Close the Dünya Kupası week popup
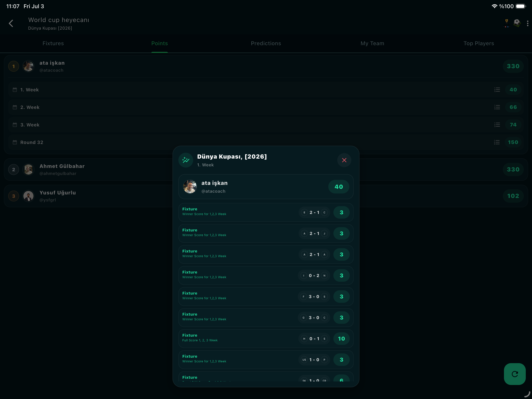 click(344, 160)
